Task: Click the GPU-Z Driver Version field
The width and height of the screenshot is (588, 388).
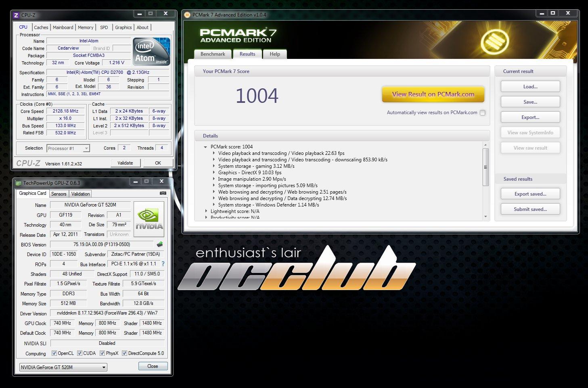Action: pyautogui.click(x=107, y=313)
